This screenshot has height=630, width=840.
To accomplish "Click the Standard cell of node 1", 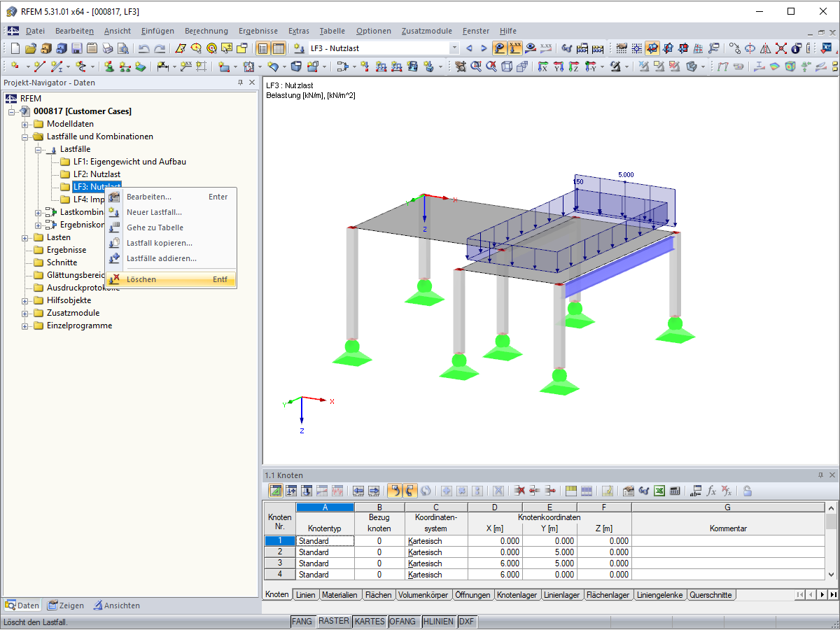I will [x=325, y=541].
